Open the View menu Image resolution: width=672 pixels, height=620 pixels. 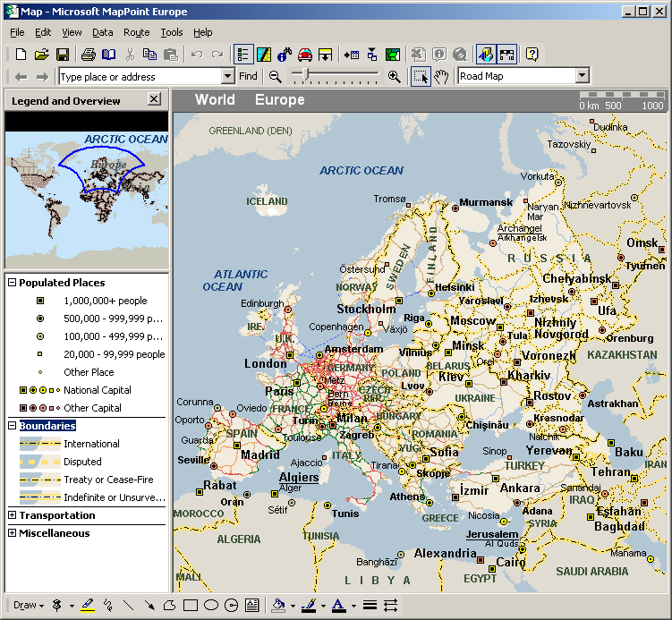pyautogui.click(x=72, y=32)
